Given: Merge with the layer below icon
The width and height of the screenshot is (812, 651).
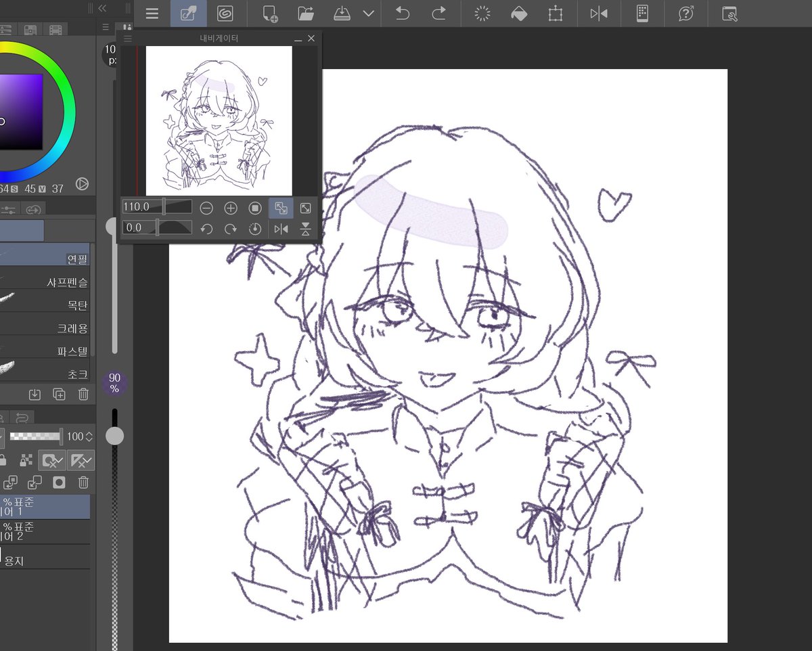Looking at the screenshot, I should tap(35, 482).
